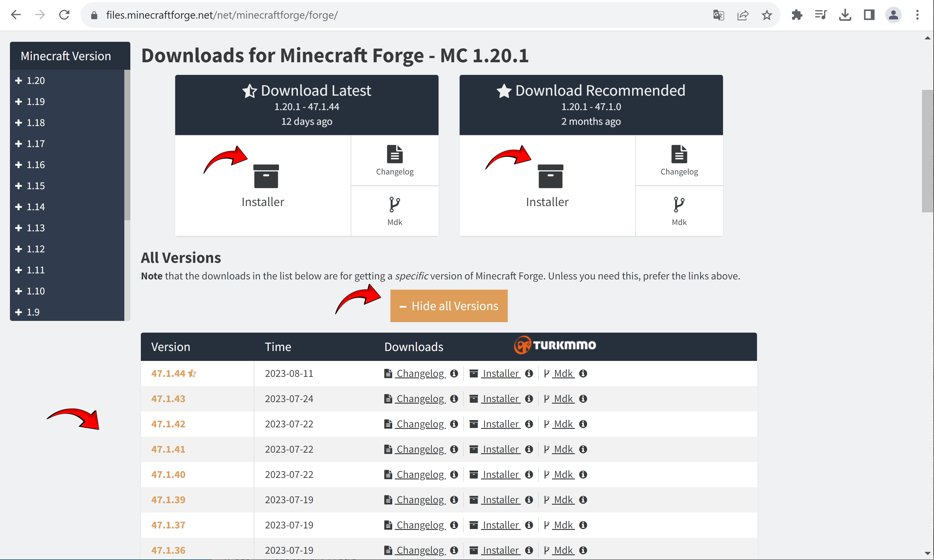Click the page vertical scrollbar thumb

[x=928, y=151]
